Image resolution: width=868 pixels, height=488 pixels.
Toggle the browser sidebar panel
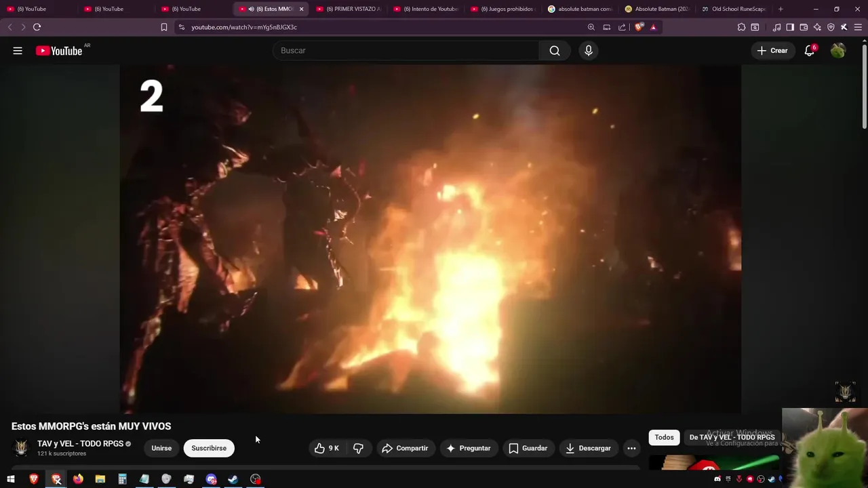click(790, 27)
